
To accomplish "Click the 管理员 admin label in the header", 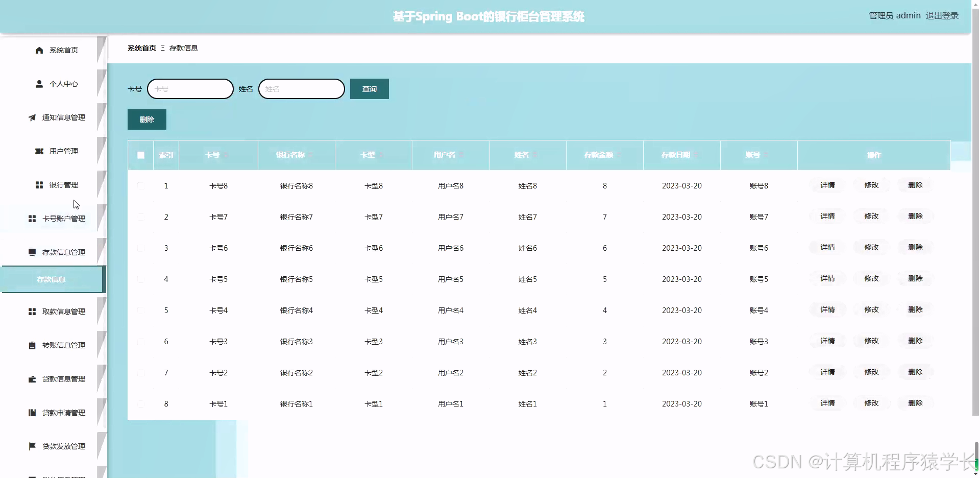I will (895, 16).
